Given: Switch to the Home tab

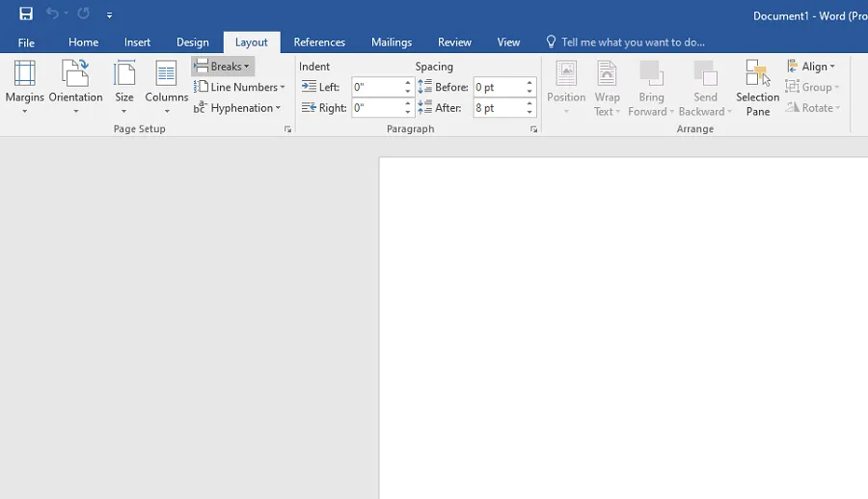Looking at the screenshot, I should pos(83,42).
